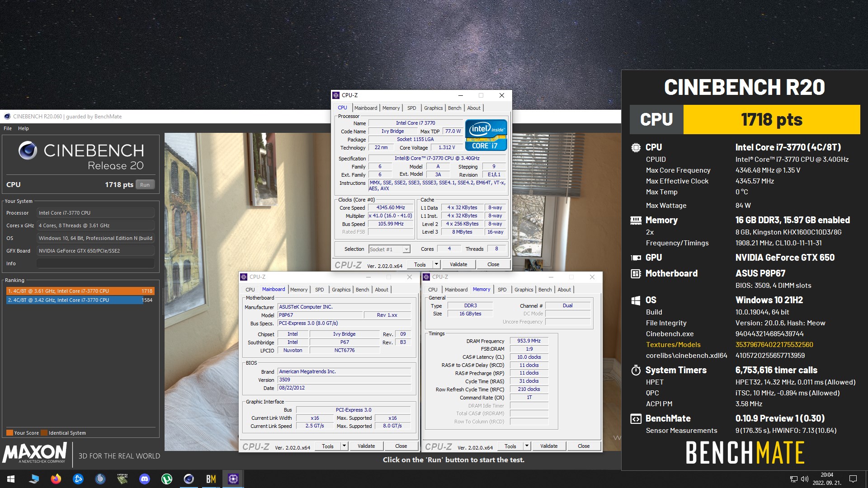Switch to the Cinebench taskbar icon
Viewport: 868px width, 488px height.
click(x=189, y=479)
